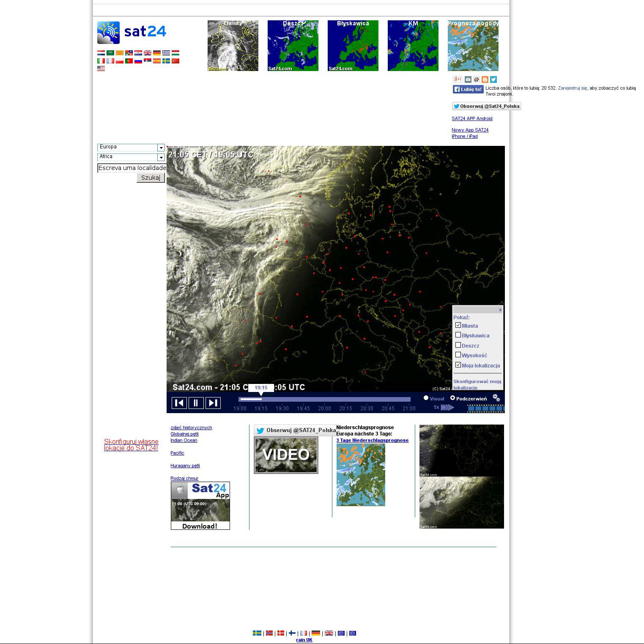Viewport: 644px width, 644px height.
Task: Close the Pokaż overlay panel
Action: coord(500,310)
